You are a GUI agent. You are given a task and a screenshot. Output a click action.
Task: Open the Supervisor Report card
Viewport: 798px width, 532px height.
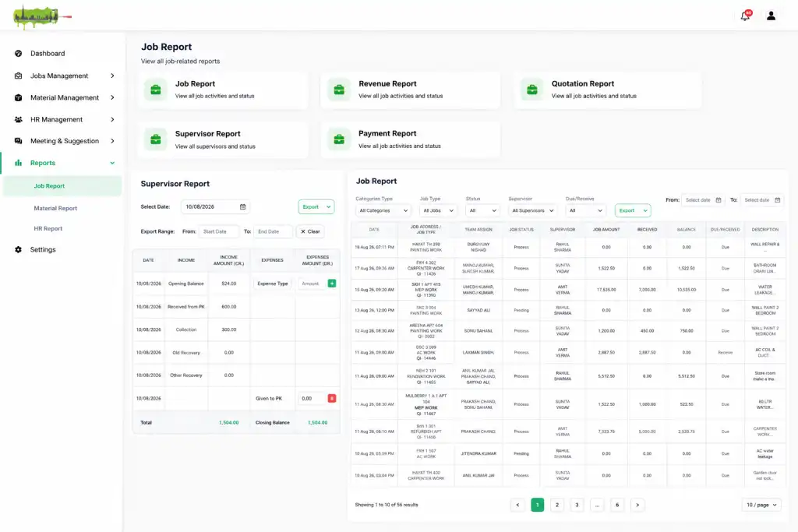point(223,139)
